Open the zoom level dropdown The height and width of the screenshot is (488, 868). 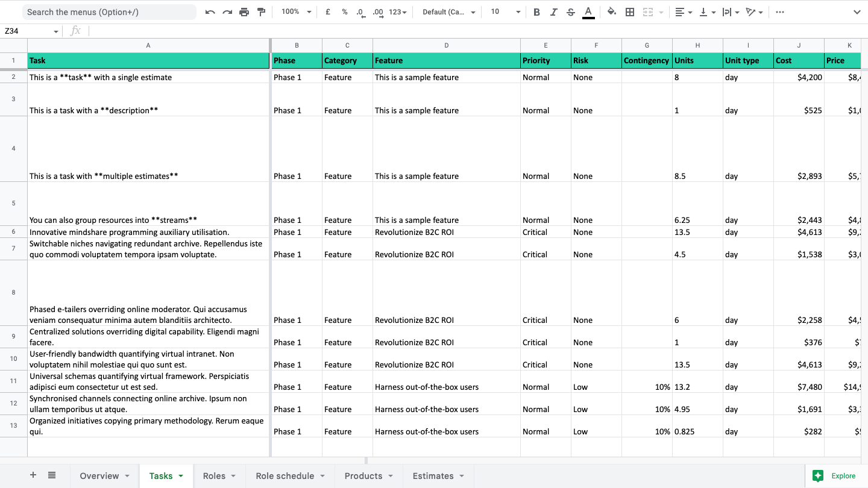[x=297, y=12]
